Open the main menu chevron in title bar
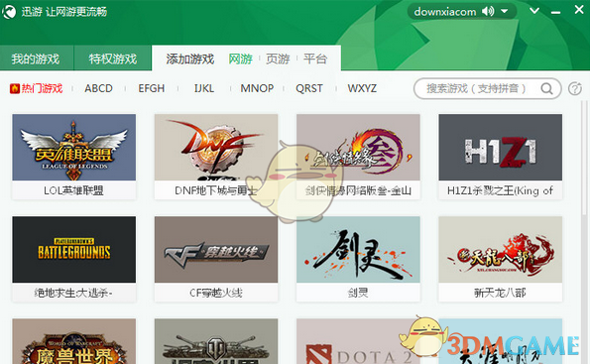The height and width of the screenshot is (364, 590). pos(534,11)
